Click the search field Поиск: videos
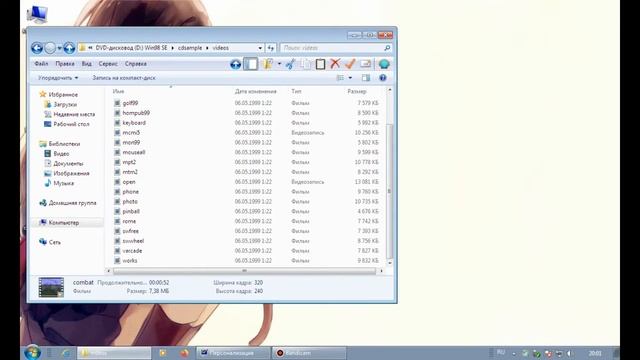This screenshot has height=360, width=640. [x=332, y=48]
